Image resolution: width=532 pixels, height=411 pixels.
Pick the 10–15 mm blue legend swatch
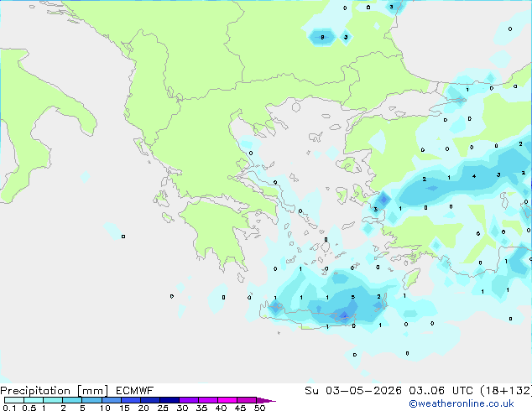coord(111,400)
